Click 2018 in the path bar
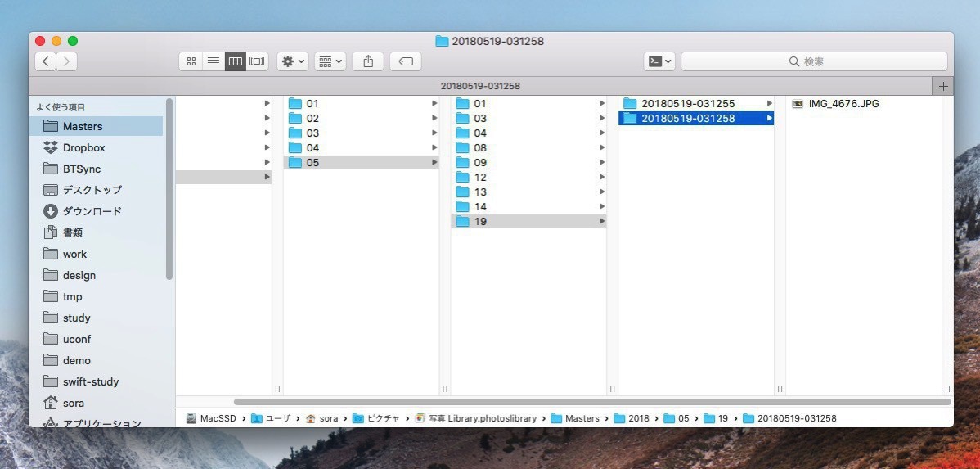This screenshot has height=469, width=980. [x=632, y=418]
